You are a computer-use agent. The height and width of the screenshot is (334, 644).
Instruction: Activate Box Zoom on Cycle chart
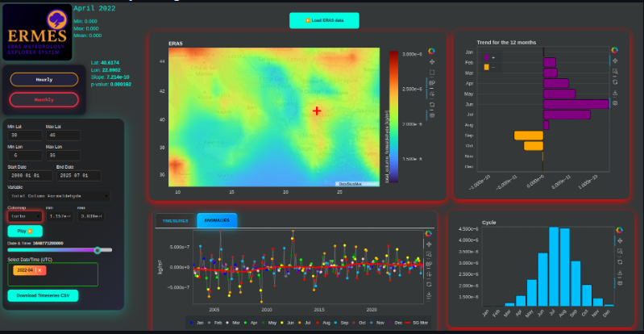click(619, 251)
